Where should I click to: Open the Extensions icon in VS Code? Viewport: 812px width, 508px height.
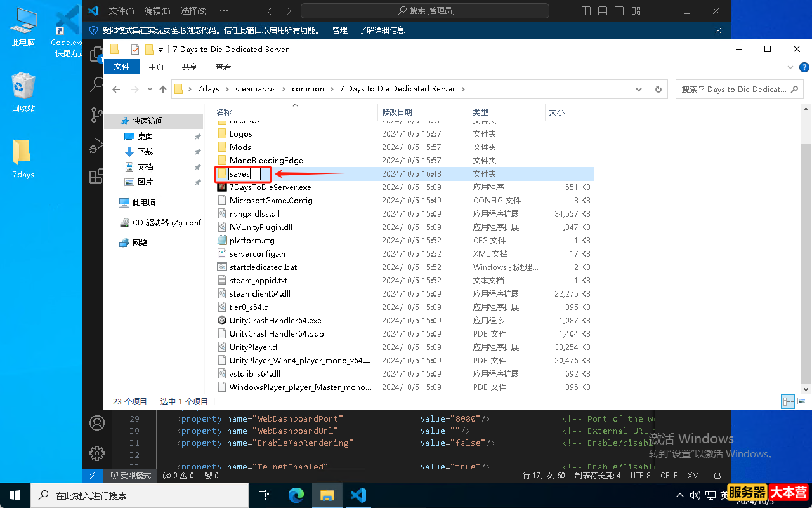pyautogui.click(x=96, y=176)
